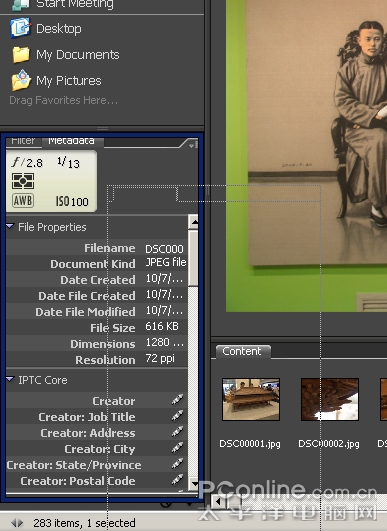The image size is (387, 531).
Task: Click the Creator: State/Province label
Action: pyautogui.click(x=74, y=465)
